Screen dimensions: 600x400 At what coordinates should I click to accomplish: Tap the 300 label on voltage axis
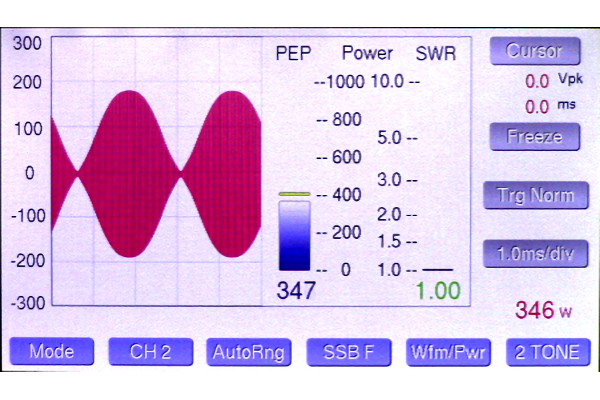point(27,43)
